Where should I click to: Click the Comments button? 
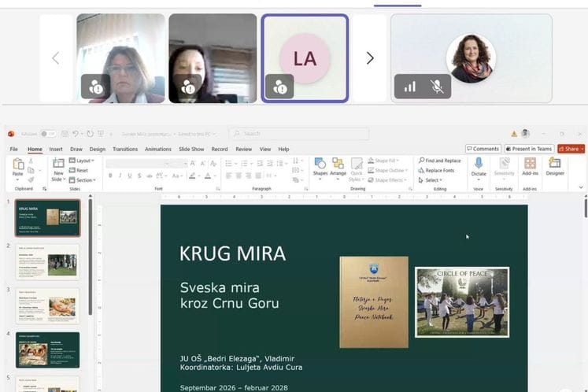[x=483, y=149]
